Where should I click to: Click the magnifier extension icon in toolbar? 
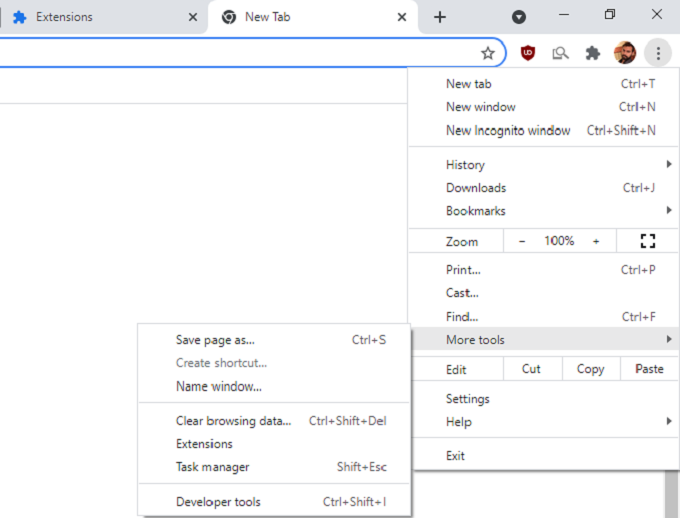click(560, 53)
